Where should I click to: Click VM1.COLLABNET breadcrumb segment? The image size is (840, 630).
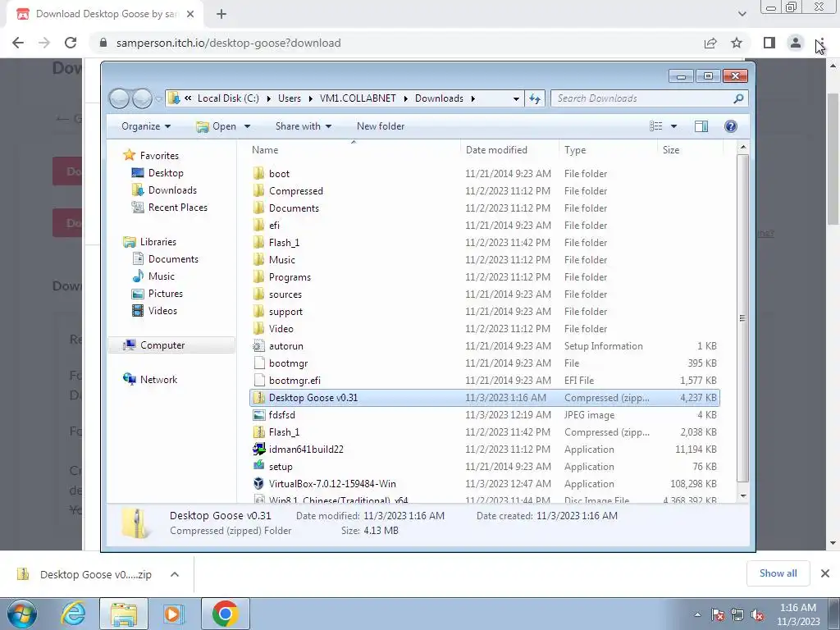pos(358,98)
